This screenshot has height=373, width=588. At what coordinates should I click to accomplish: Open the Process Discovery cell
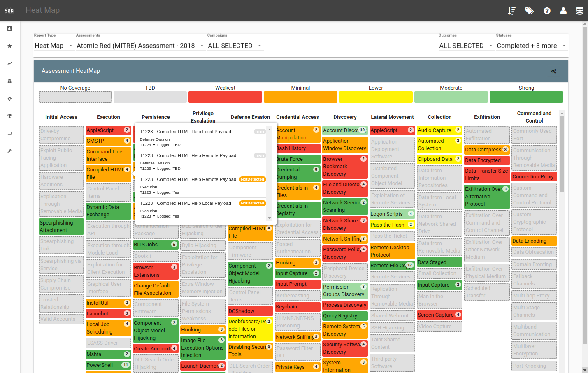tap(345, 305)
